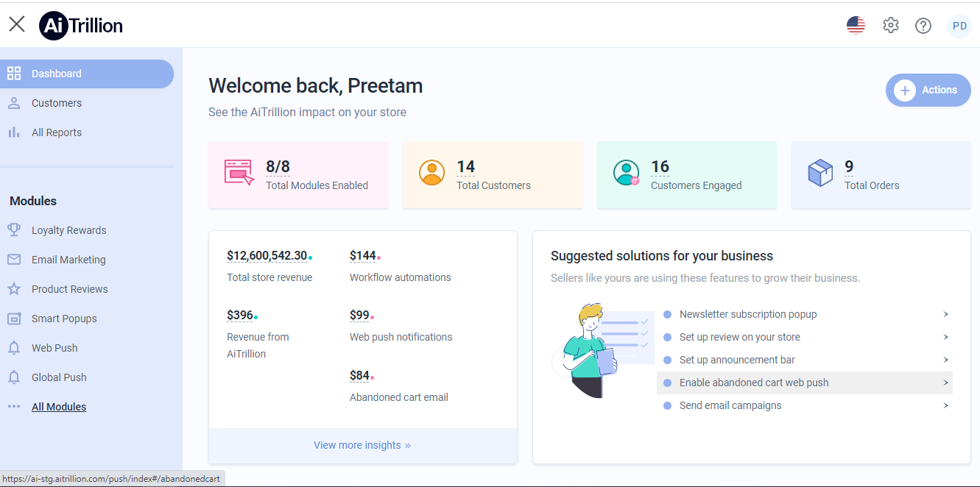Image resolution: width=980 pixels, height=487 pixels.
Task: Select Dashboard in the sidebar
Action: click(x=87, y=74)
